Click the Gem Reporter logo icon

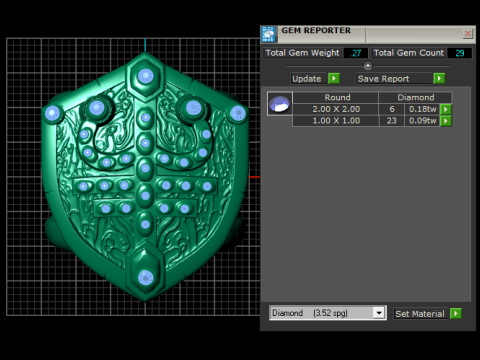[x=269, y=34]
